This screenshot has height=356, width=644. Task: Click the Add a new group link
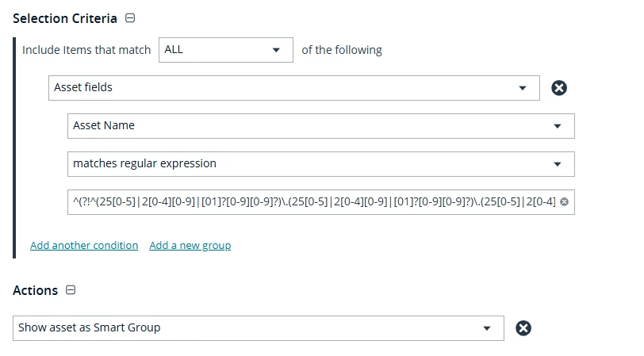coord(190,246)
